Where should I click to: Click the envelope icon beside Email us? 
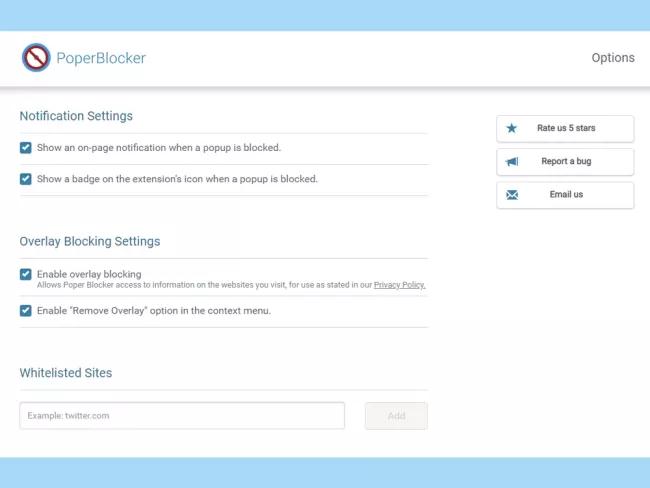[x=512, y=195]
